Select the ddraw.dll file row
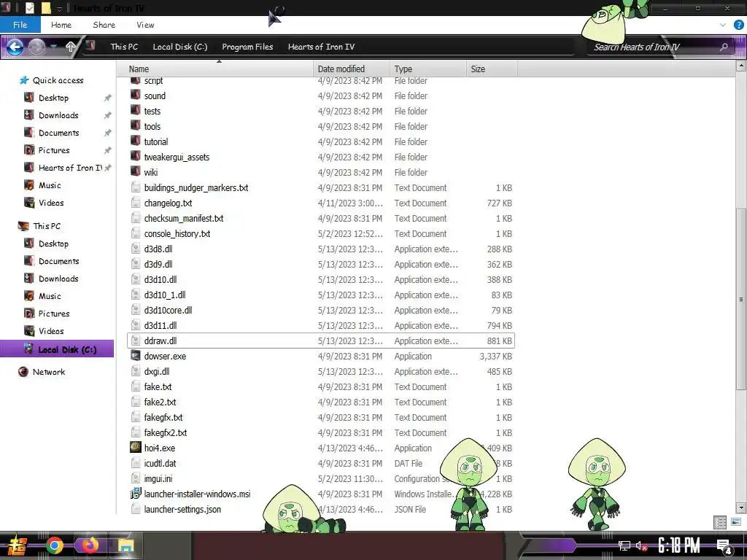747x560 pixels. [x=321, y=341]
